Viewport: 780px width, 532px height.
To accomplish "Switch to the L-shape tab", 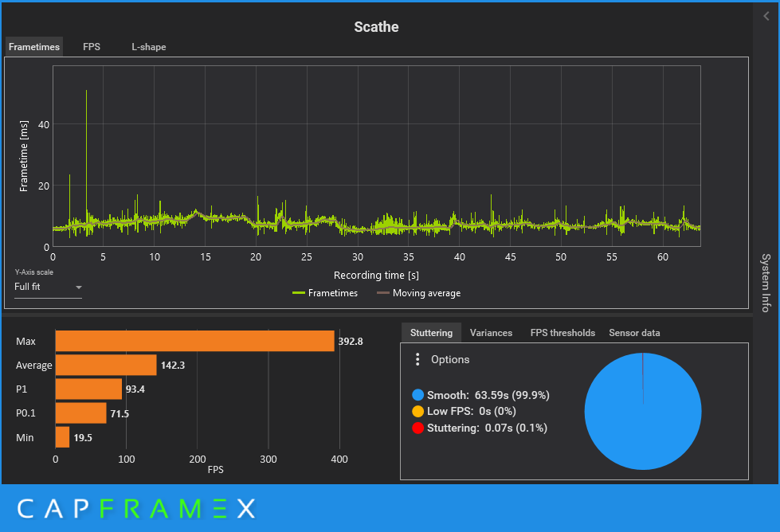I will click(149, 47).
